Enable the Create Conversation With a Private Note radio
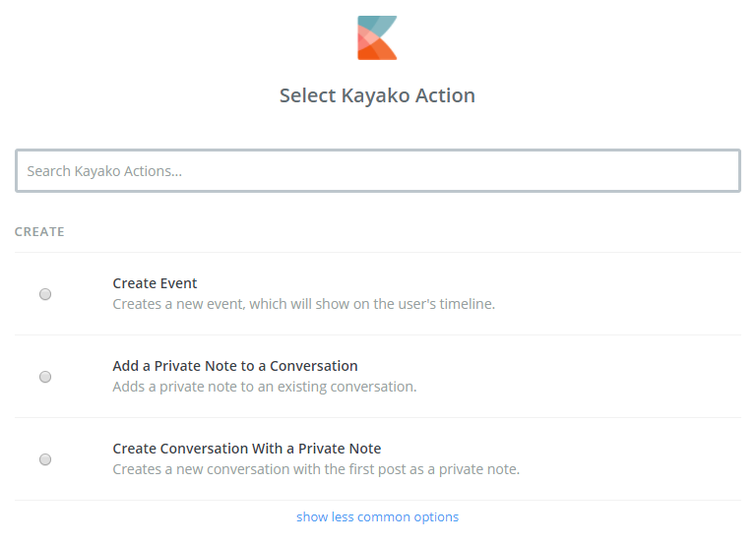Image resolution: width=756 pixels, height=544 pixels. click(45, 459)
